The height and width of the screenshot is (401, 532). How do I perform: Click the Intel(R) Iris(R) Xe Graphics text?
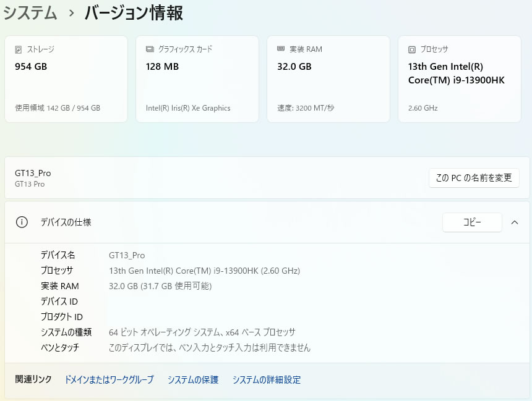(x=188, y=108)
